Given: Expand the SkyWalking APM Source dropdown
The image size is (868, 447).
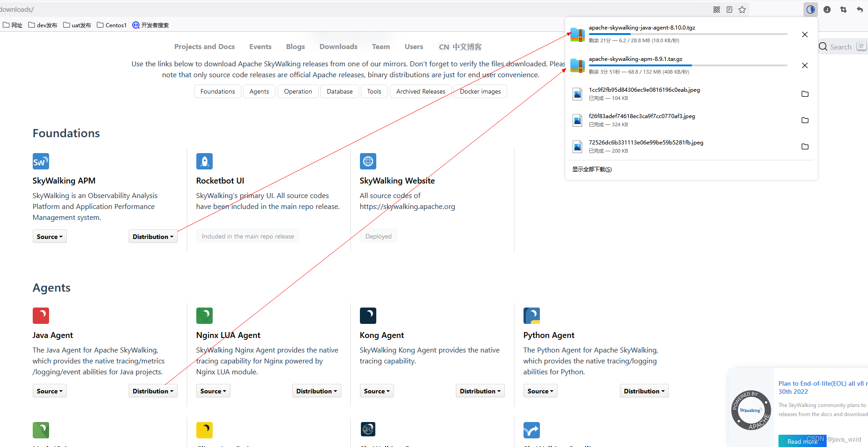Looking at the screenshot, I should tap(50, 237).
